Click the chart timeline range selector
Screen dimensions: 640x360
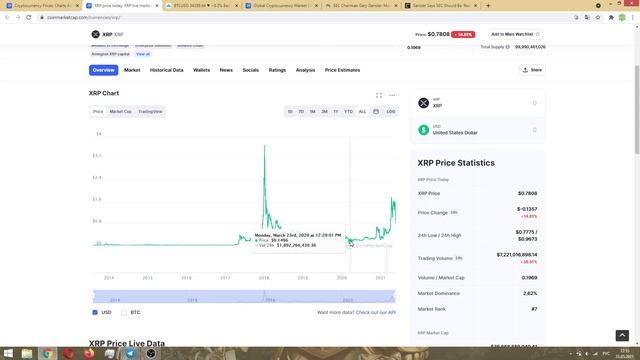coord(244,296)
